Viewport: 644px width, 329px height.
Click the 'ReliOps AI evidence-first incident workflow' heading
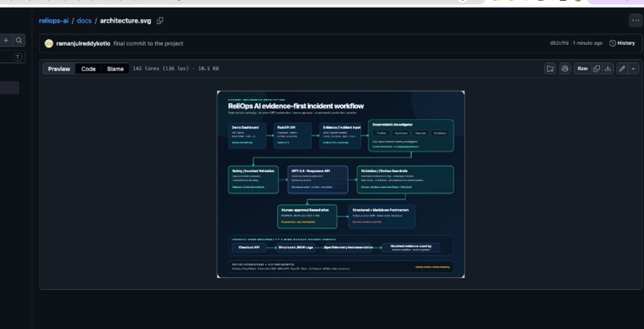(296, 106)
